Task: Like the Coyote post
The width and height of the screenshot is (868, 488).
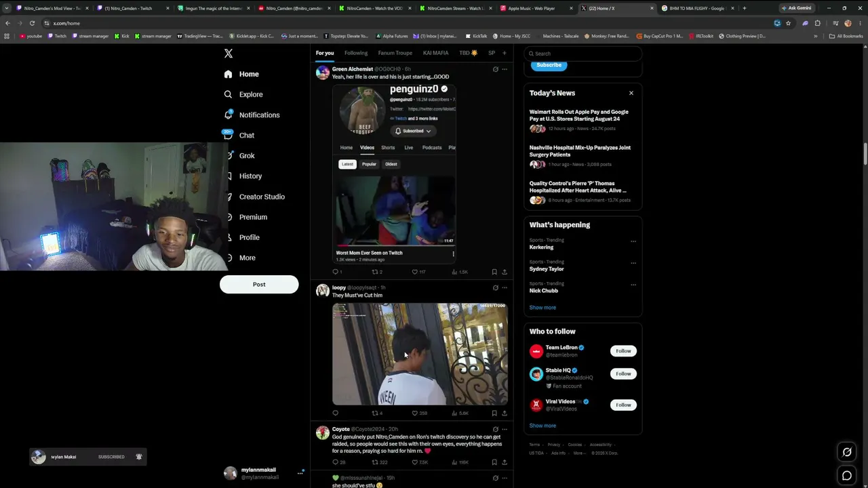Action: tap(420, 462)
